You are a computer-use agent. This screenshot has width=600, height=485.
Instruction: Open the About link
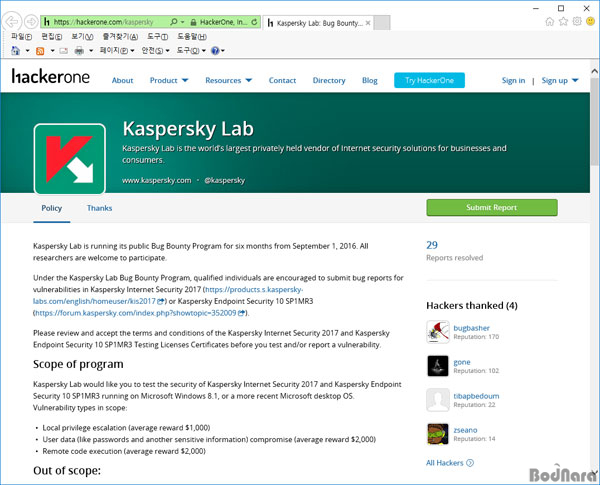(x=122, y=80)
